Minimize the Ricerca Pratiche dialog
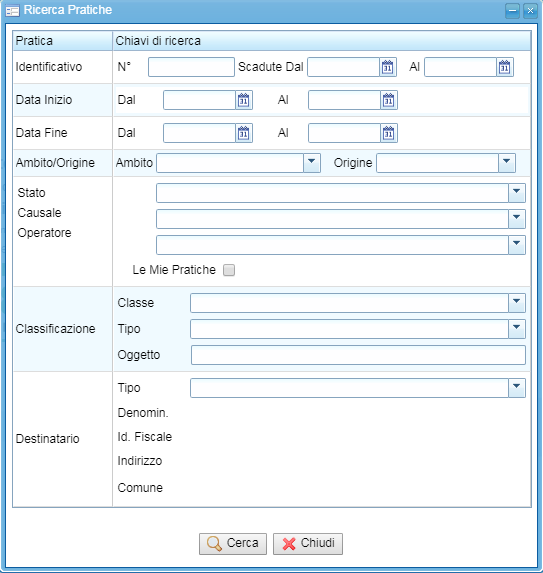543x573 pixels. click(x=513, y=11)
